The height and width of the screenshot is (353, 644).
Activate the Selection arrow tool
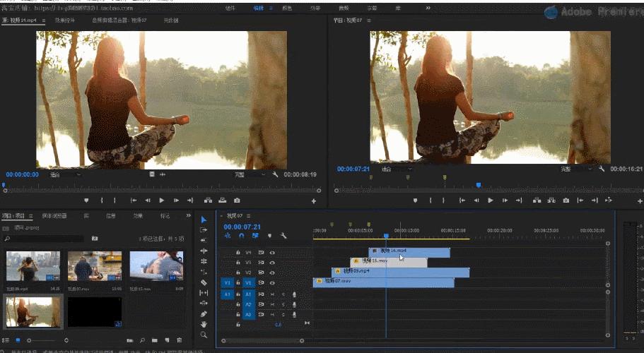(204, 220)
